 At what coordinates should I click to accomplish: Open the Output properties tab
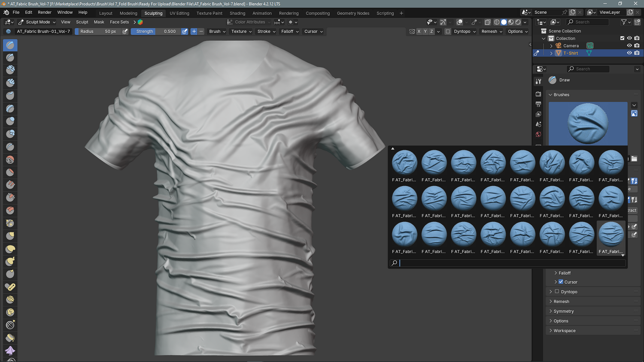(x=538, y=104)
